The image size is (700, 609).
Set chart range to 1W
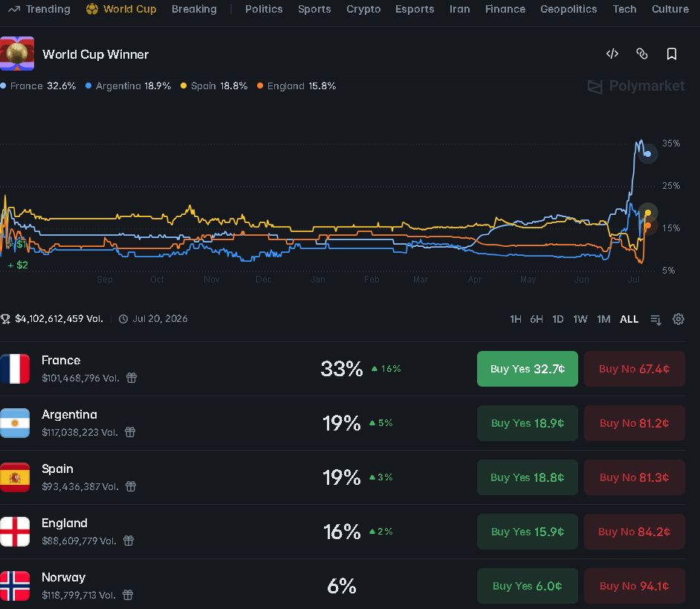(x=580, y=319)
